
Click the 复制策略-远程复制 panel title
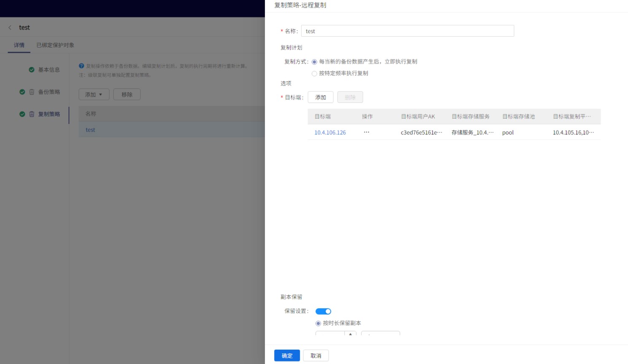300,5
